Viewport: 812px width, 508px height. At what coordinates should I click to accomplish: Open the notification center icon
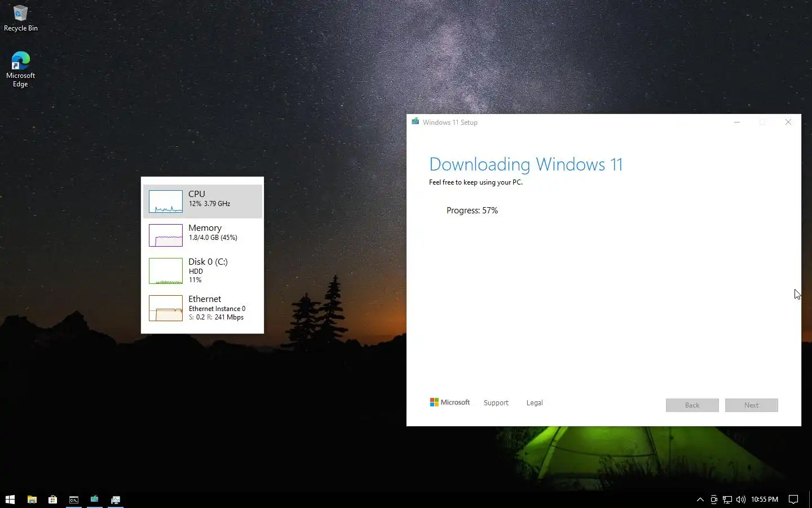(x=793, y=500)
